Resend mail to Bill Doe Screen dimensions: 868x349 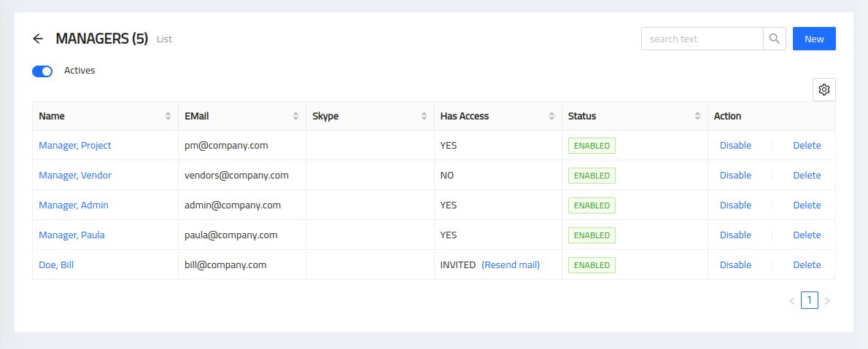point(511,265)
